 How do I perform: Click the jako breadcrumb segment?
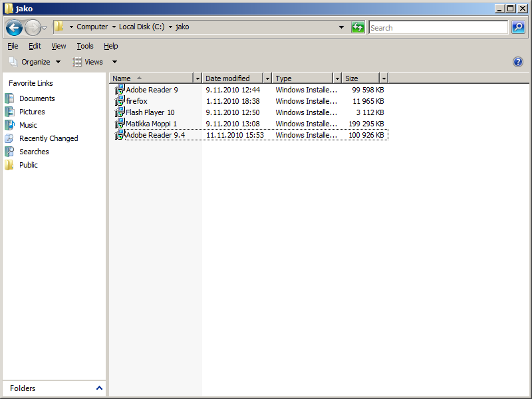182,27
